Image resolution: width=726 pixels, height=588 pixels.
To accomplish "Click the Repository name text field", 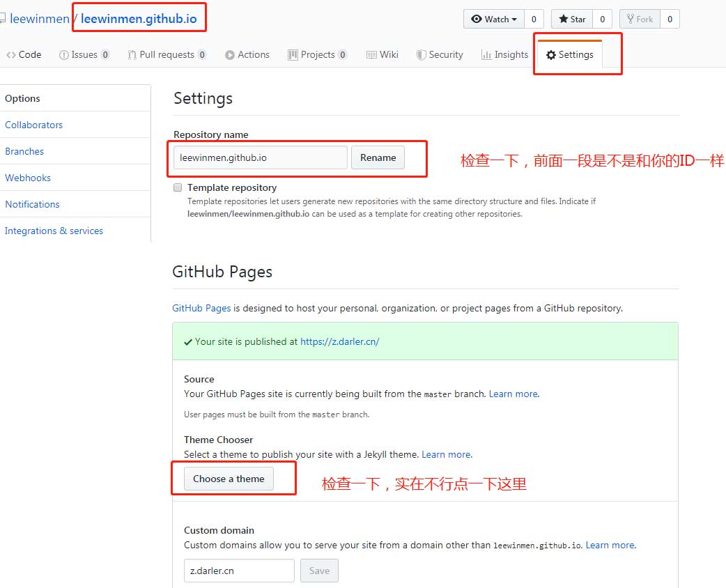I will tap(260, 157).
